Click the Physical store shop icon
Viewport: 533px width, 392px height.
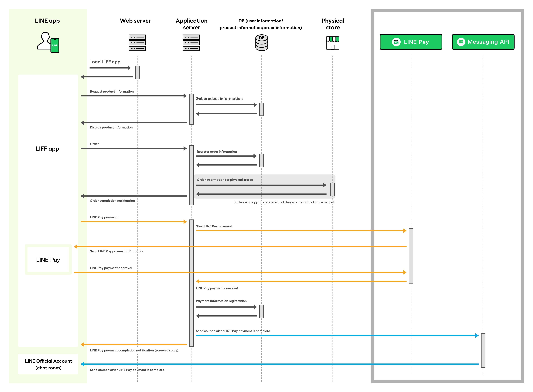click(x=332, y=43)
